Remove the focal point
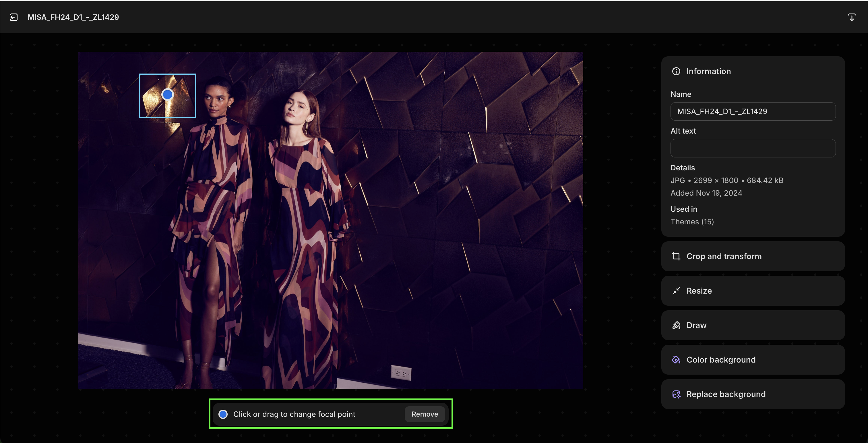This screenshot has width=868, height=443. [425, 414]
